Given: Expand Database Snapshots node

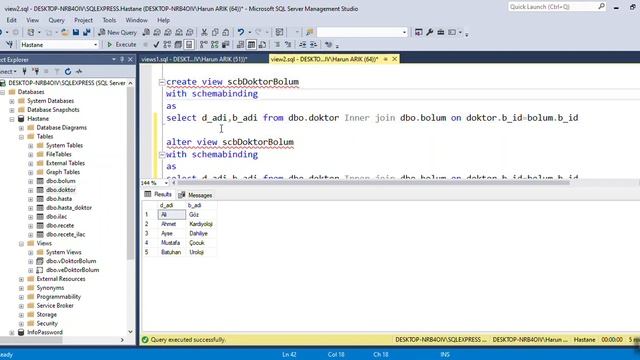Looking at the screenshot, I should tap(12, 110).
